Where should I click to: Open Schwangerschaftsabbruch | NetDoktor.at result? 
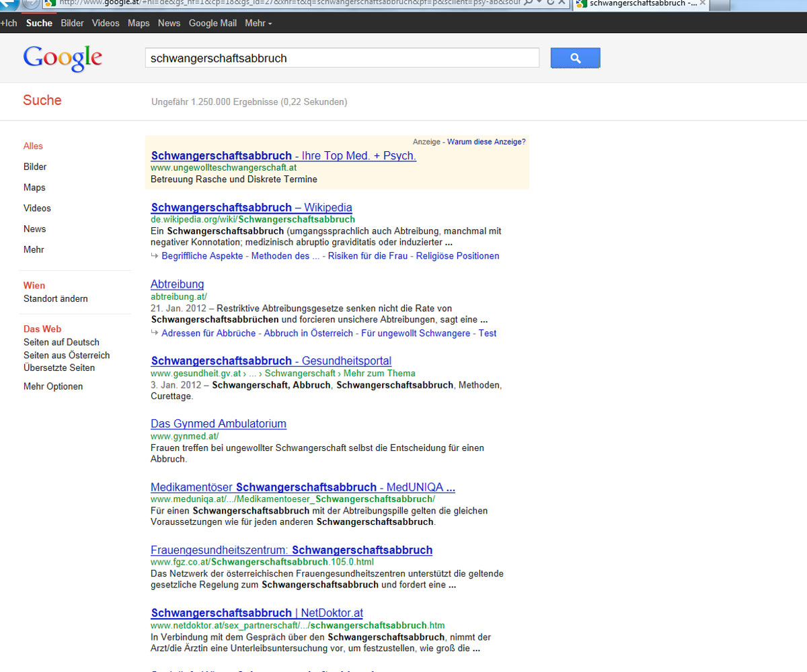pos(257,614)
